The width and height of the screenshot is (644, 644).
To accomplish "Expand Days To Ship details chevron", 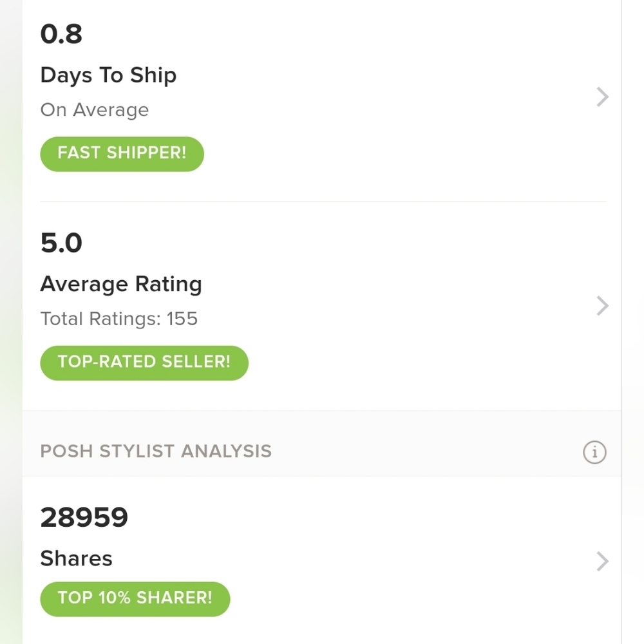I will [x=602, y=97].
